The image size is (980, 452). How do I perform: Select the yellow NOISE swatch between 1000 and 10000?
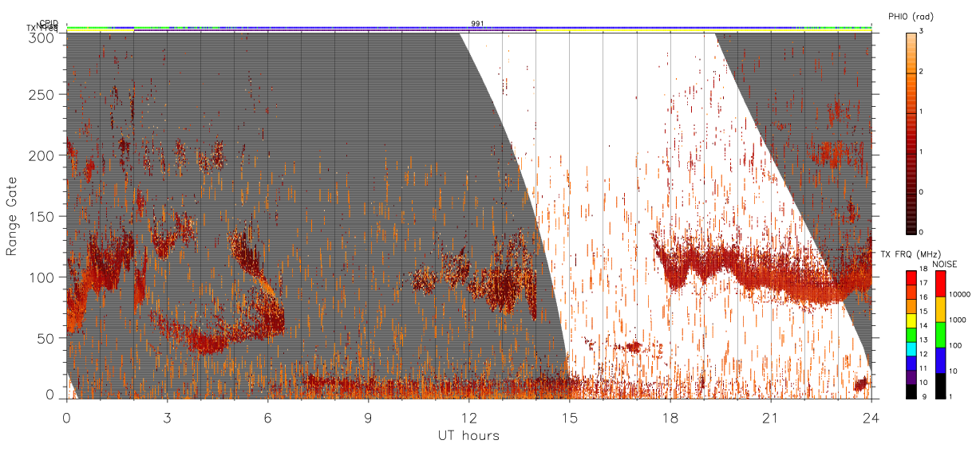click(941, 309)
